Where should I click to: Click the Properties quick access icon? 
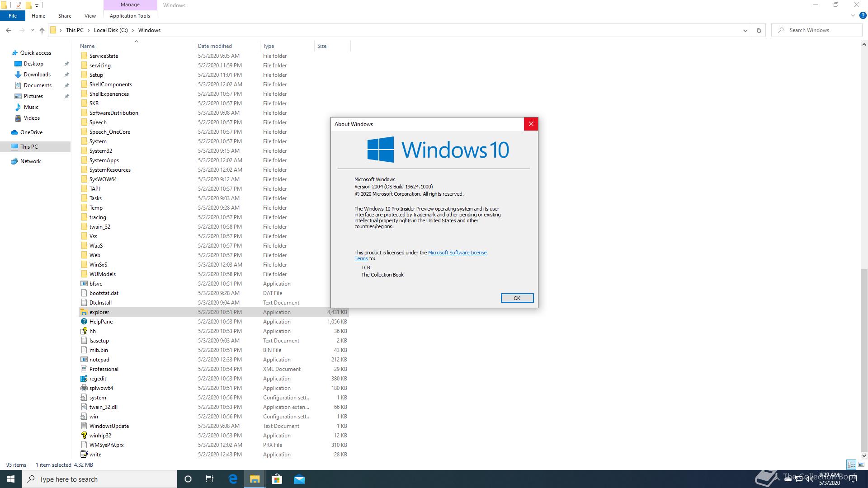pos(18,5)
